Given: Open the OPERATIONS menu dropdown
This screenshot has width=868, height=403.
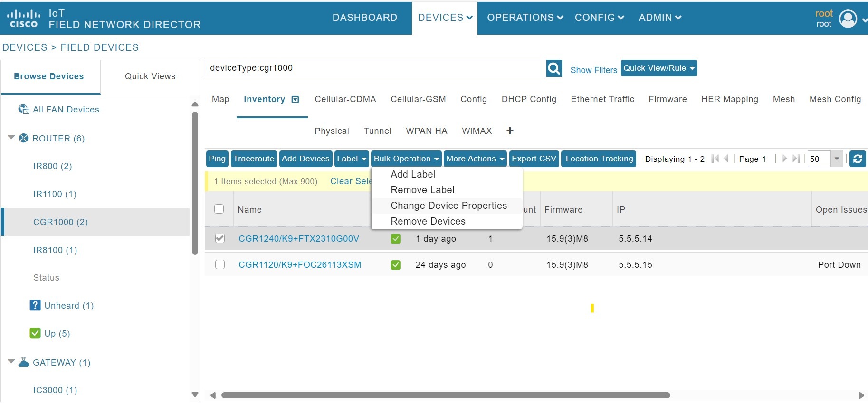Looking at the screenshot, I should tap(525, 18).
